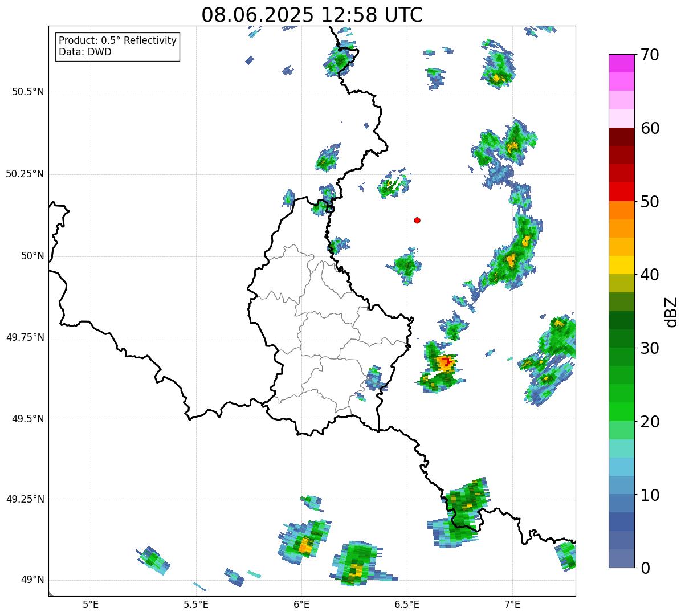685x616 pixels.
Task: Click the top magenta colorbar swatch below 70
Action: click(x=622, y=63)
